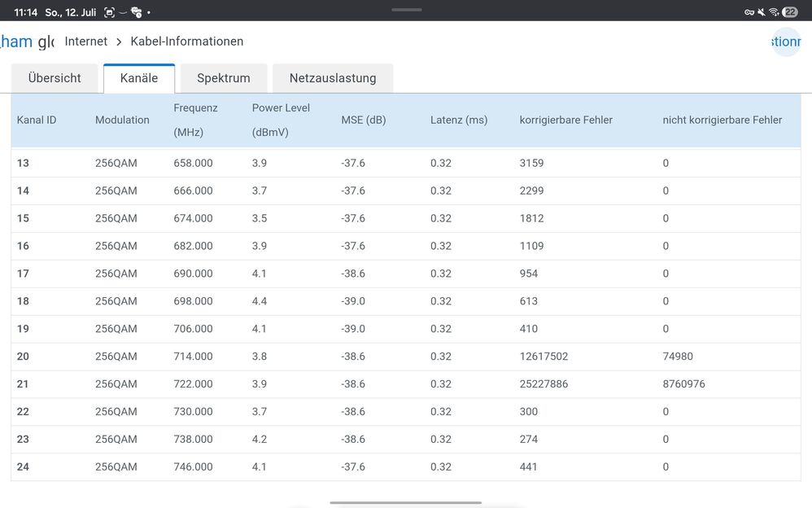Select channel ID 15 cell
The height and width of the screenshot is (508, 812).
coord(23,218)
